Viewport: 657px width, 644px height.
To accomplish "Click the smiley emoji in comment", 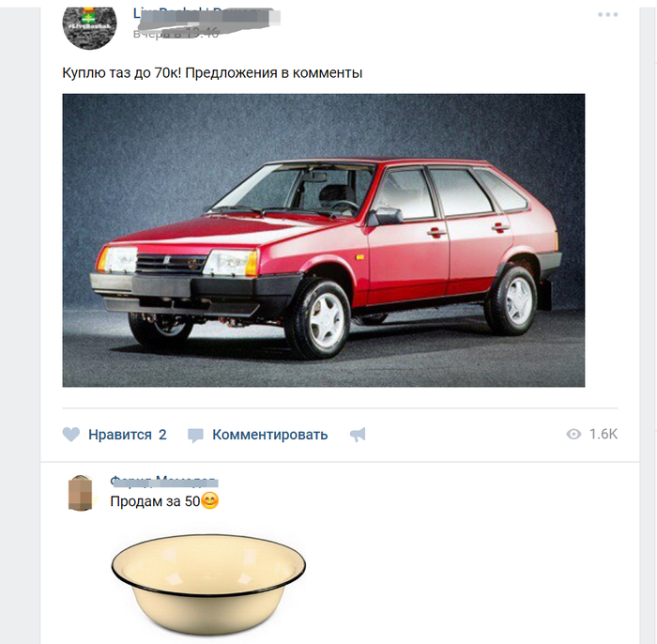I will [x=210, y=500].
